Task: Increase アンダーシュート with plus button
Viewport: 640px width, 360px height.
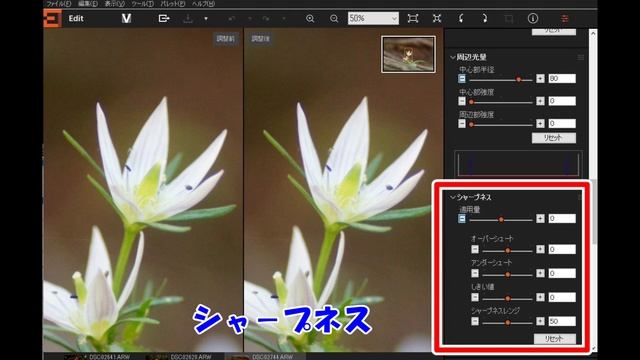Action: (540, 273)
